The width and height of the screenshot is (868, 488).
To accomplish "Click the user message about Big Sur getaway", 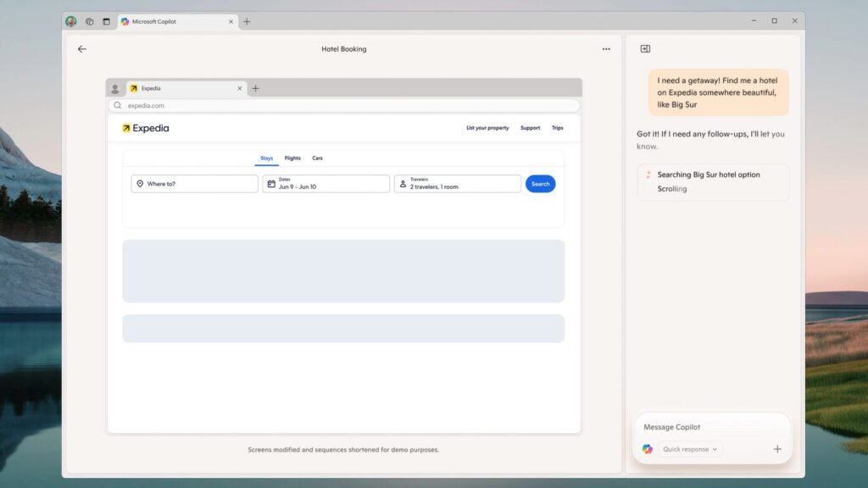I will tap(719, 92).
